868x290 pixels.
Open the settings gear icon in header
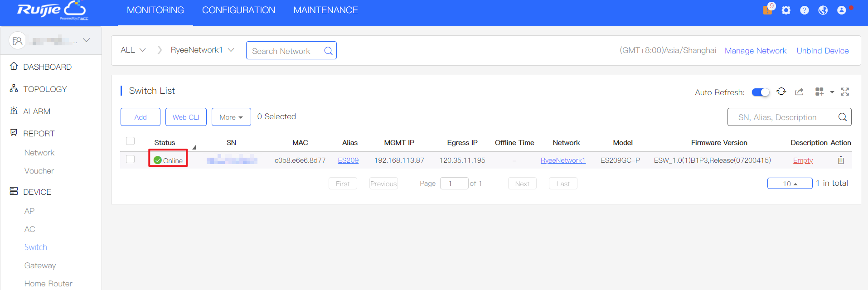pos(786,10)
